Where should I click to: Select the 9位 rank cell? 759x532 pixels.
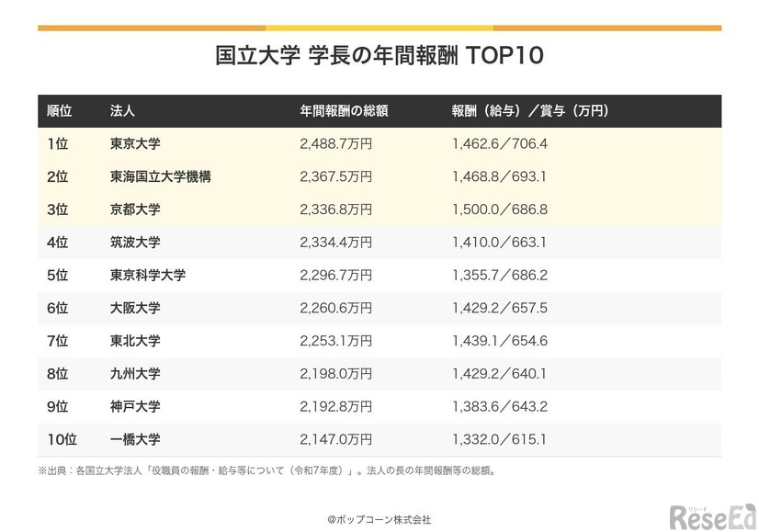click(57, 407)
